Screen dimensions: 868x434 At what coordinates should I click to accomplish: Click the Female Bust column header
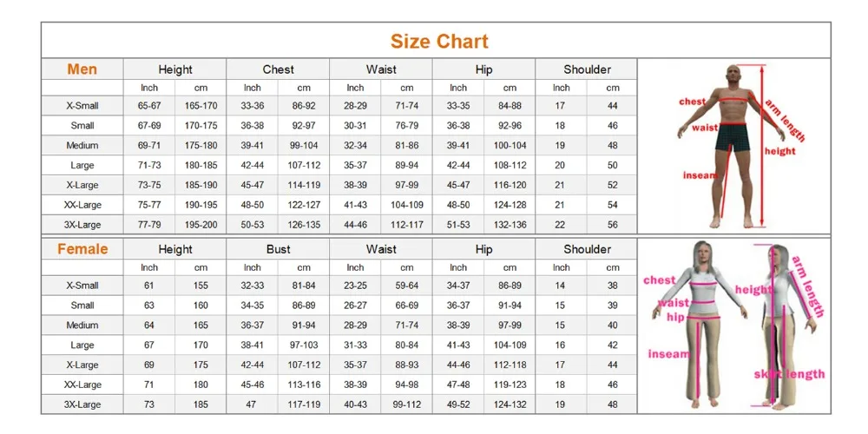click(x=278, y=250)
